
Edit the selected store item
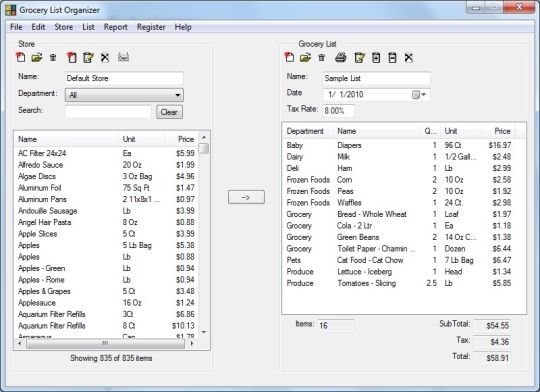tap(88, 57)
